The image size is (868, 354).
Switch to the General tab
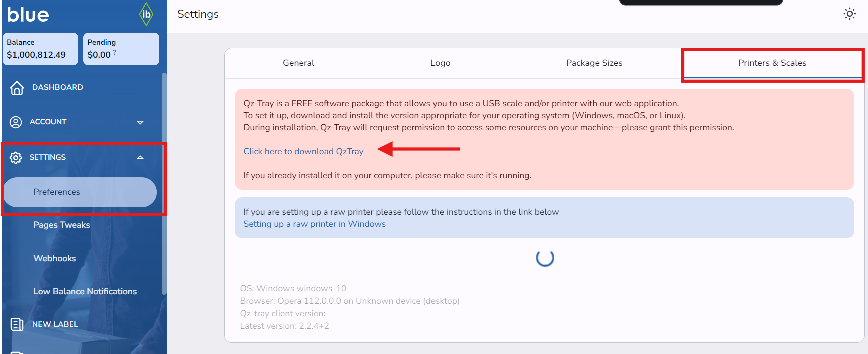(298, 63)
